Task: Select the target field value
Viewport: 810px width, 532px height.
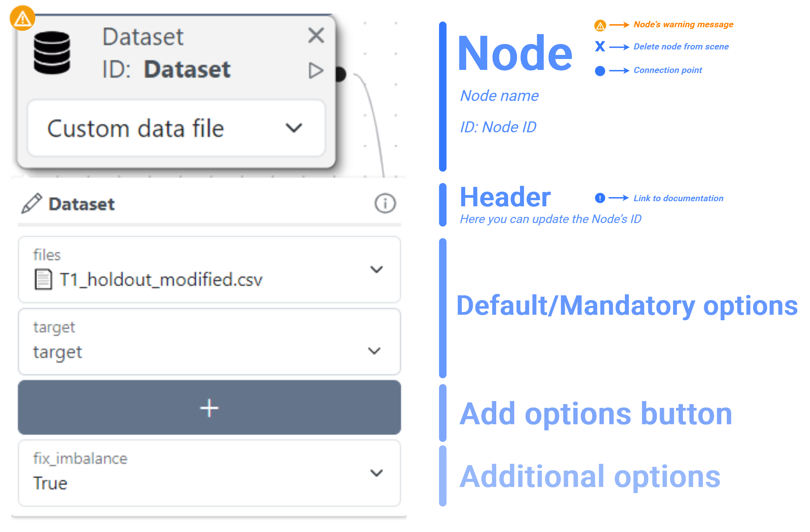Action: [58, 352]
